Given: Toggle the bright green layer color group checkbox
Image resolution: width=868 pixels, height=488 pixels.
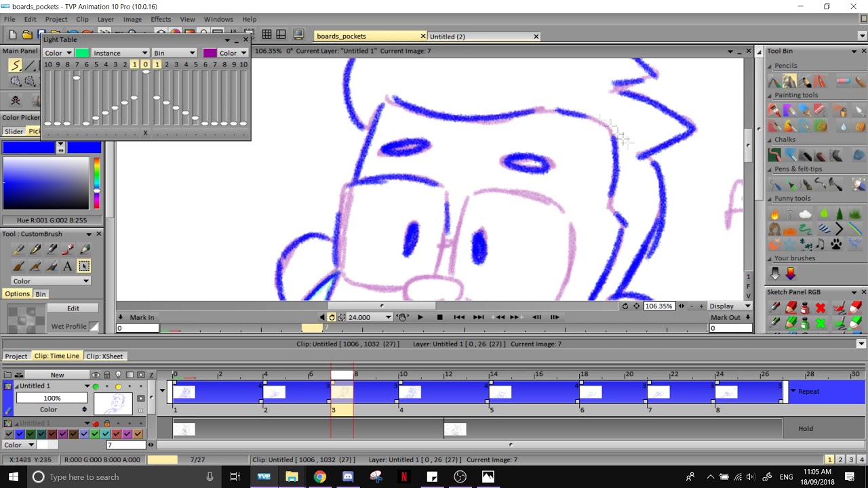Looking at the screenshot, I should [x=95, y=434].
